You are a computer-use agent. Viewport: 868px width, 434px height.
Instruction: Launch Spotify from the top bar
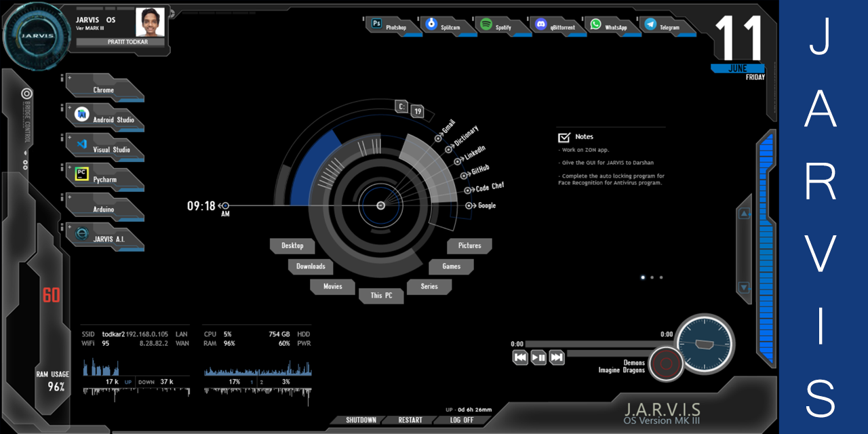486,24
